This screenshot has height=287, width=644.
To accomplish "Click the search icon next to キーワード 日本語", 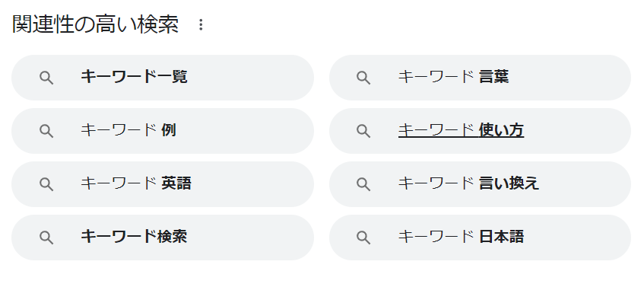I will tap(363, 238).
